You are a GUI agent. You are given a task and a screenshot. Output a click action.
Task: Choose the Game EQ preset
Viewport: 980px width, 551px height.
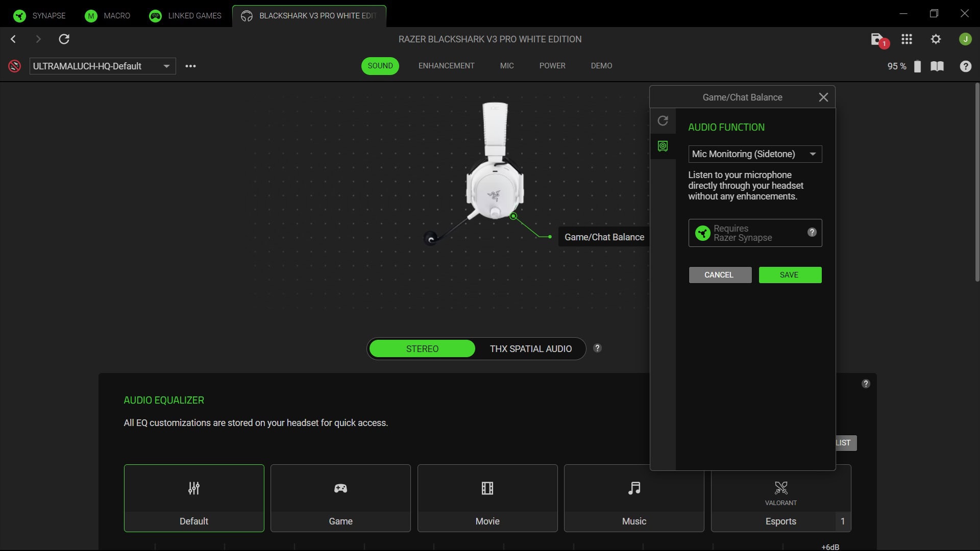[340, 498]
